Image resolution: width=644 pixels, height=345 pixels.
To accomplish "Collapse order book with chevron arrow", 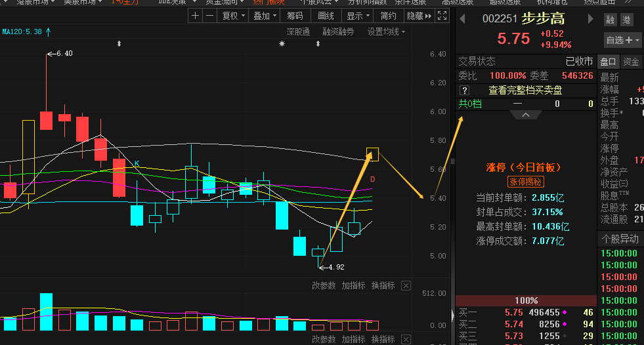I will 526,115.
